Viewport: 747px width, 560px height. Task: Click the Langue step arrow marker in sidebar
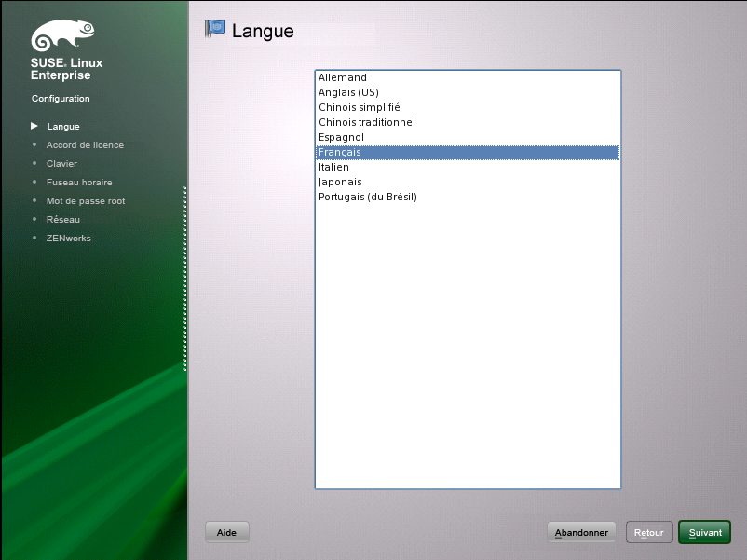coord(34,126)
